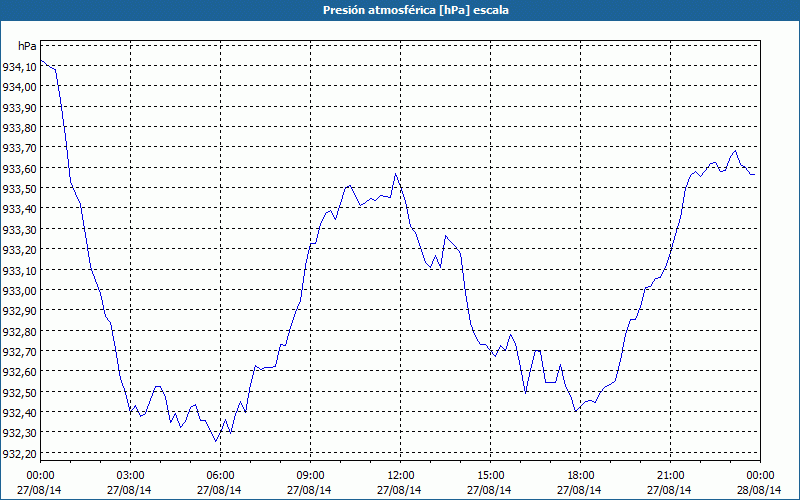Select the 933,20 y-axis value

pos(20,249)
